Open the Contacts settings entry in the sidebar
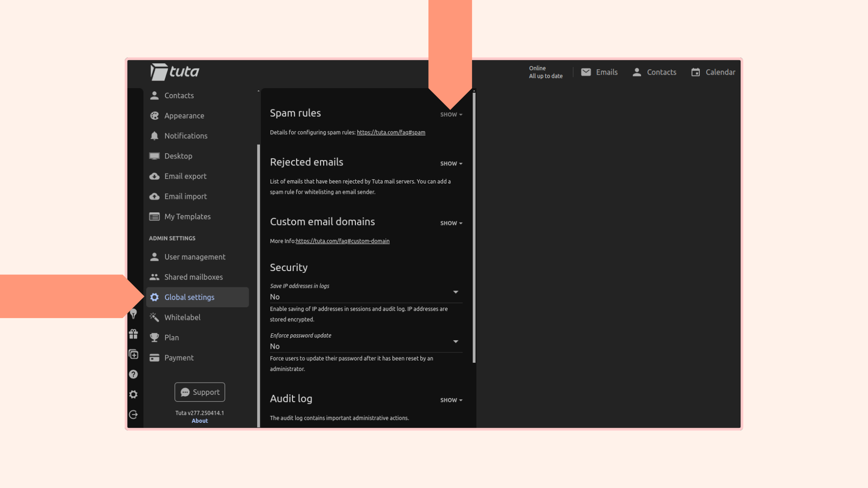This screenshot has width=868, height=488. [197, 95]
